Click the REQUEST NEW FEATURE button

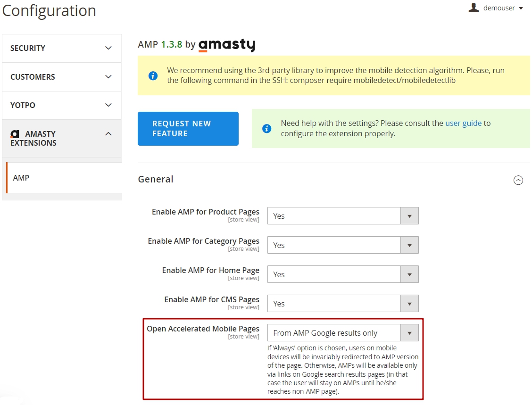(188, 129)
